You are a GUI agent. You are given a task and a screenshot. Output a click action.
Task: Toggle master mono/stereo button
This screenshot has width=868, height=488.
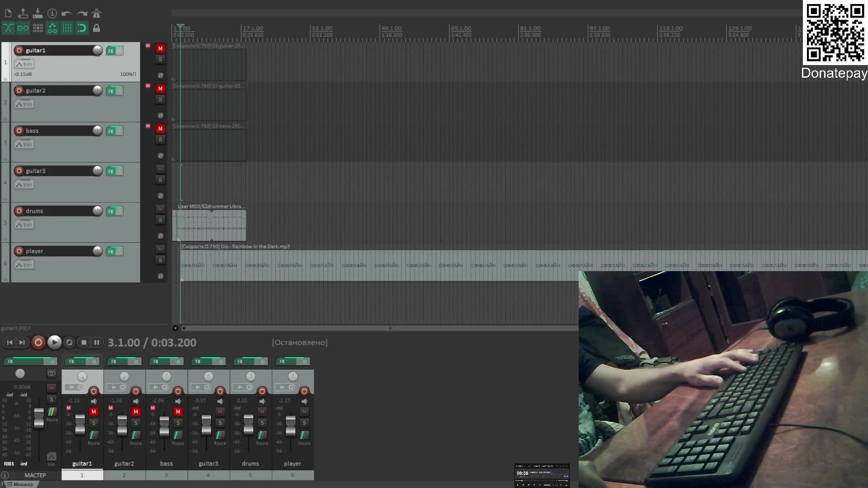click(52, 373)
